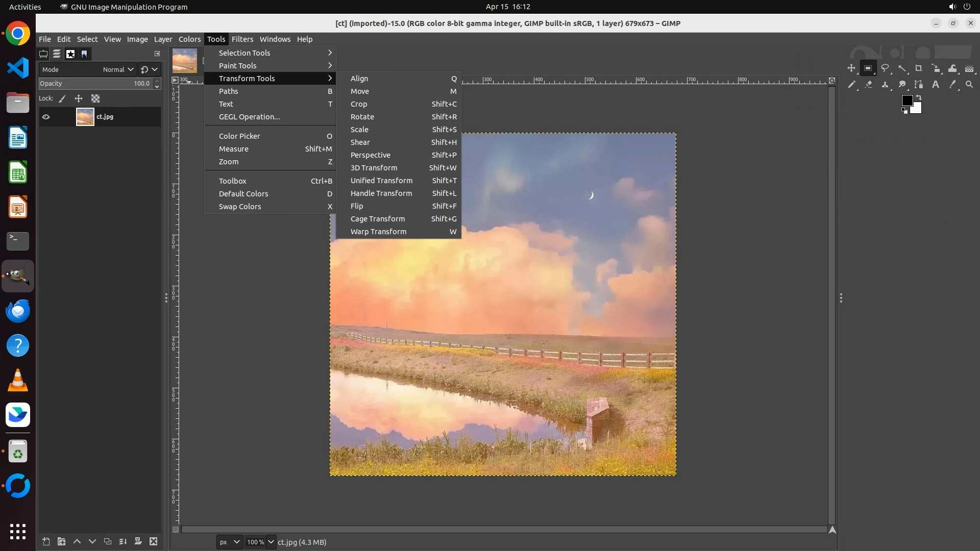The width and height of the screenshot is (980, 551).
Task: Pick the Eraser tool in toolbox
Action: (868, 85)
